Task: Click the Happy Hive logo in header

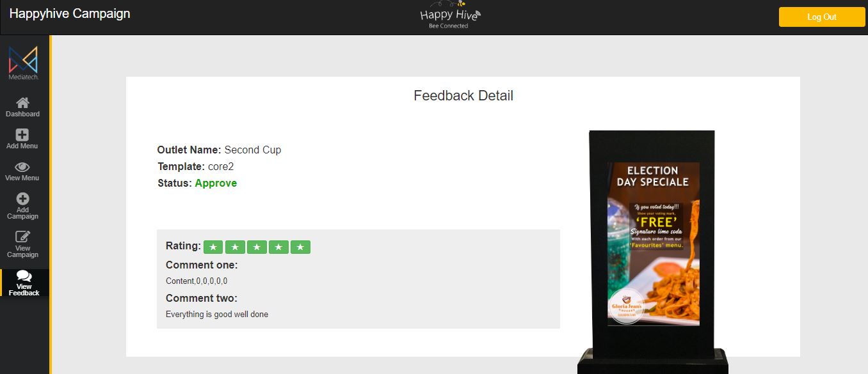Action: (x=449, y=15)
